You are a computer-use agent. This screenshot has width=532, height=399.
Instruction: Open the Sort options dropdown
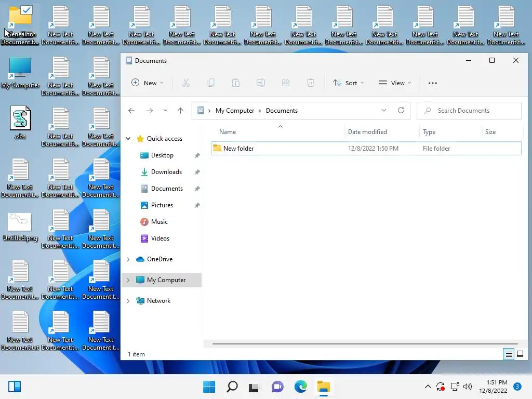(349, 83)
